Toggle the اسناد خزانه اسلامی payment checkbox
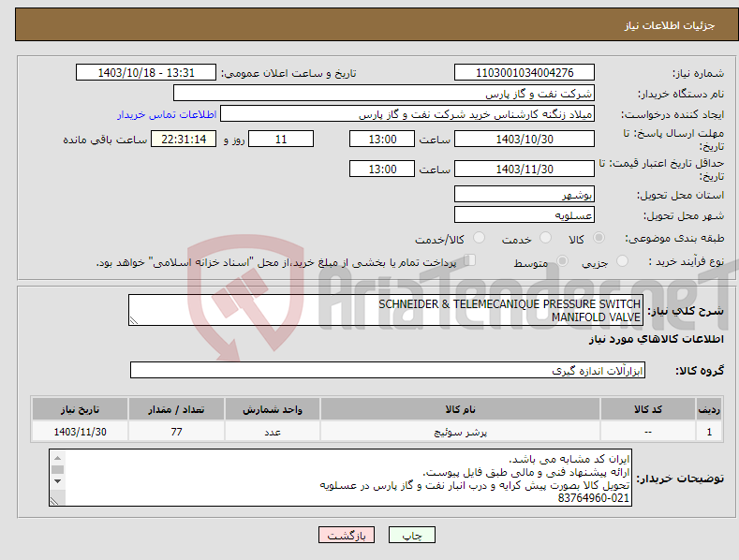This screenshot has width=739, height=560. [x=469, y=259]
